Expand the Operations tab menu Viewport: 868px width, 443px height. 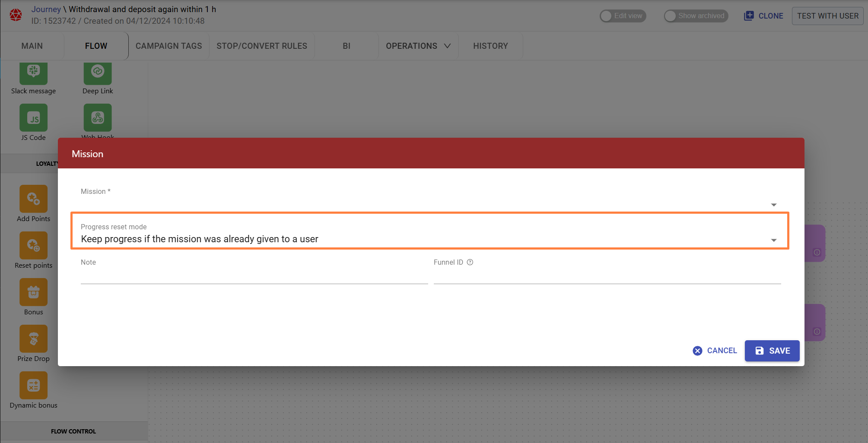point(418,46)
